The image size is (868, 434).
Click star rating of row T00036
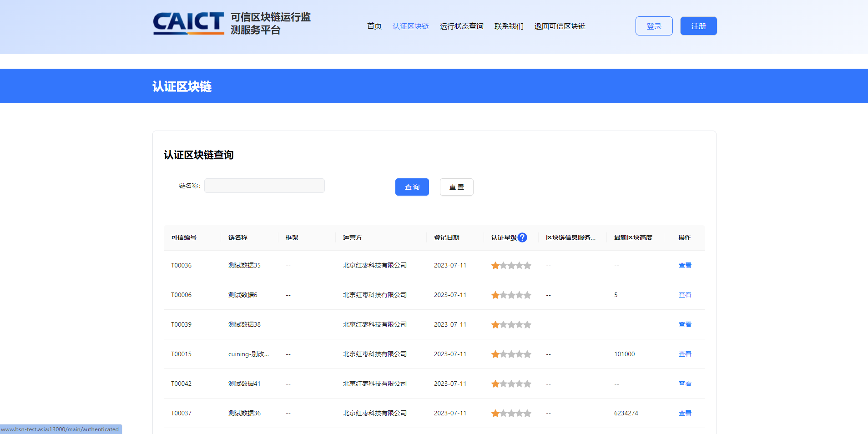[x=511, y=266]
